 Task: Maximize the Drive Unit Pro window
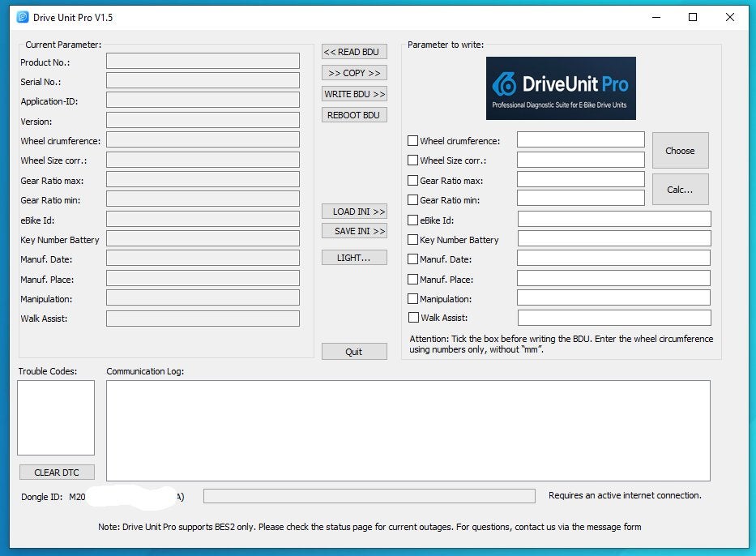click(693, 17)
